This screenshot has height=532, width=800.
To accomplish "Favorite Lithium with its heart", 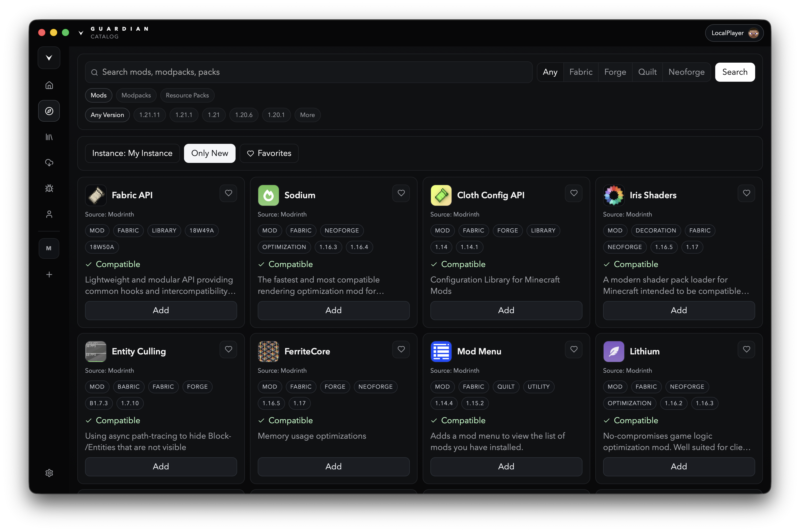I will pyautogui.click(x=746, y=350).
